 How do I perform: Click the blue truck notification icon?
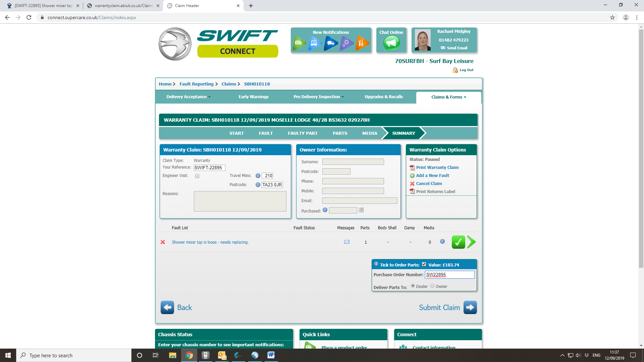coord(330,43)
